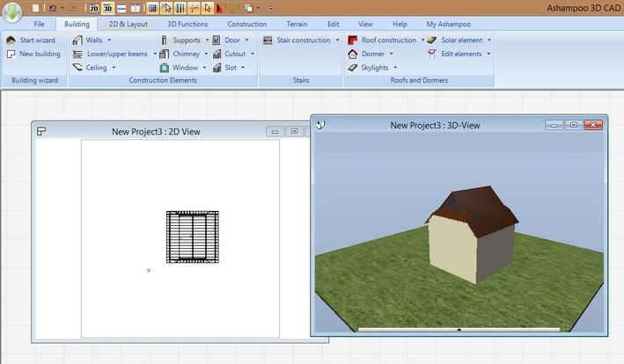
Task: Click the Walls icon
Action: point(77,40)
